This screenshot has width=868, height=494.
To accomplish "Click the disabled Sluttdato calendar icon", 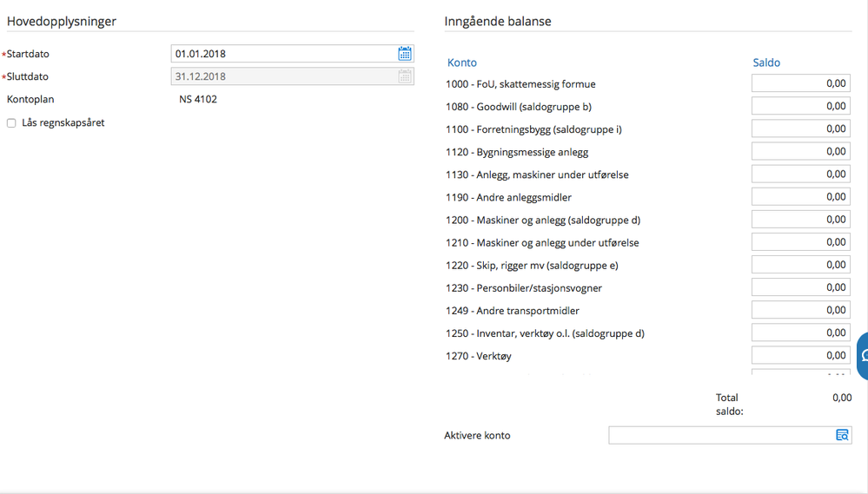I will 405,76.
